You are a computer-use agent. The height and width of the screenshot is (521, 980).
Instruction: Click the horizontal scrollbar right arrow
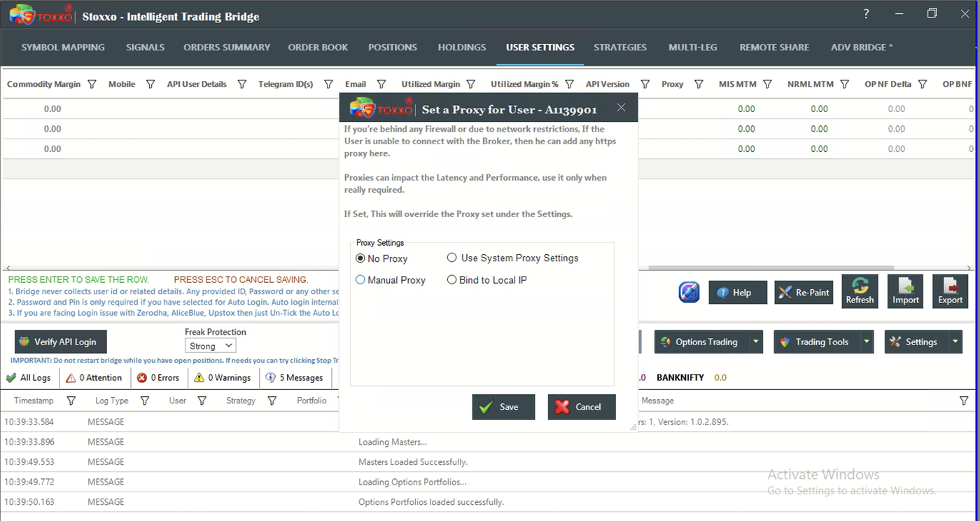[x=970, y=268]
